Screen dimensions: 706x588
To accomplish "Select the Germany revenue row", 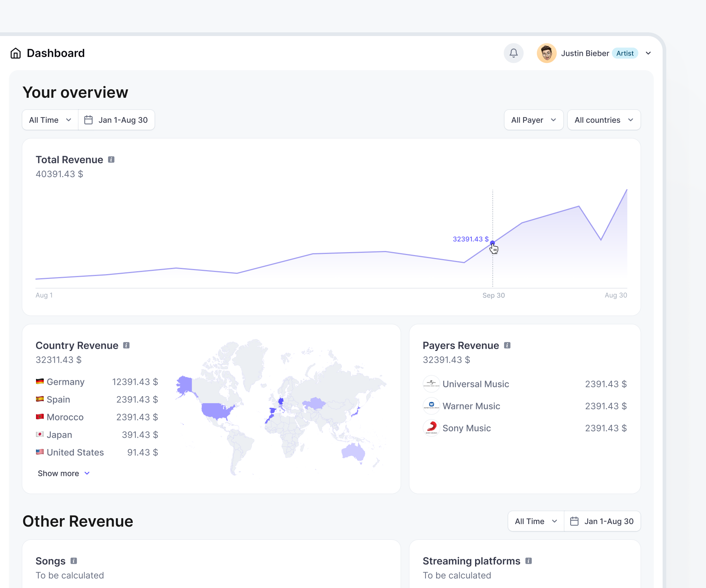I will coord(97,382).
